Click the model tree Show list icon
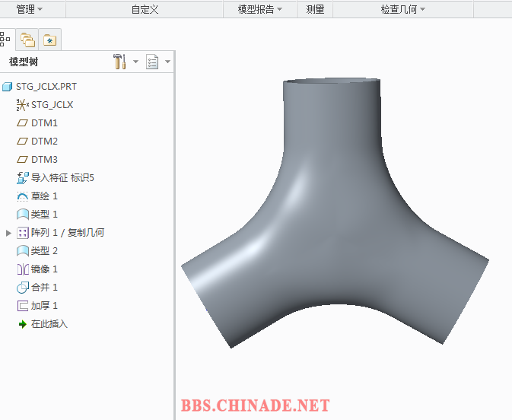This screenshot has width=512, height=420. (152, 62)
